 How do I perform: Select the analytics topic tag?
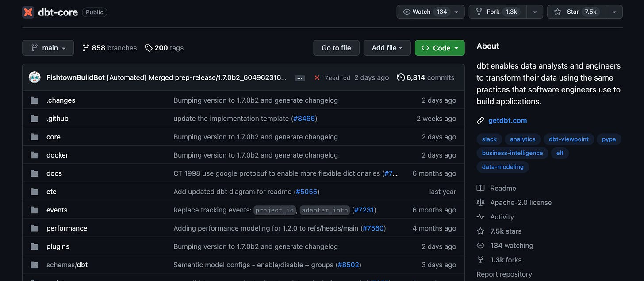coord(522,139)
